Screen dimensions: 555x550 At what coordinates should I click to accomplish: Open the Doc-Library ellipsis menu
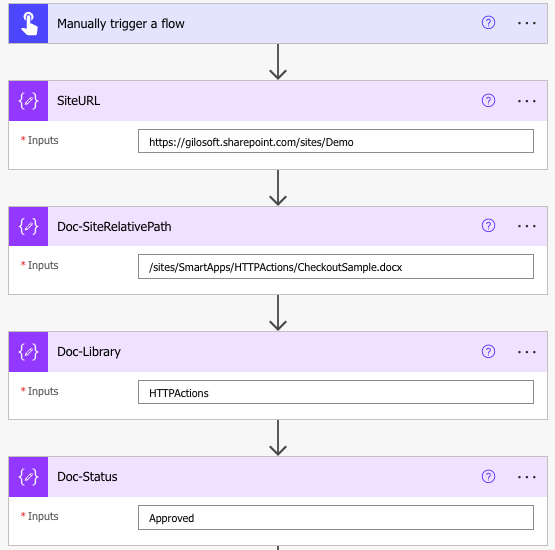tap(526, 352)
